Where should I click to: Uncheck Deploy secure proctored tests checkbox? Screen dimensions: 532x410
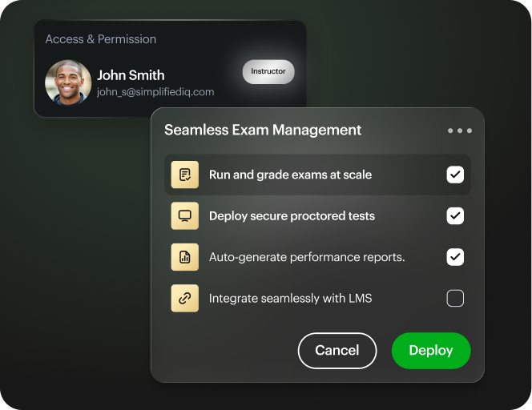coord(455,216)
